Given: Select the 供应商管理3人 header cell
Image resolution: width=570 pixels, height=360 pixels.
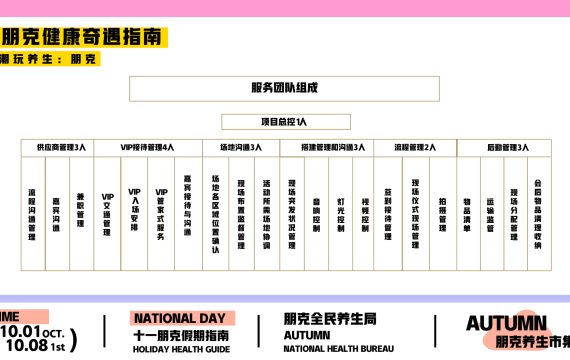Looking at the screenshot, I should click(x=57, y=148).
